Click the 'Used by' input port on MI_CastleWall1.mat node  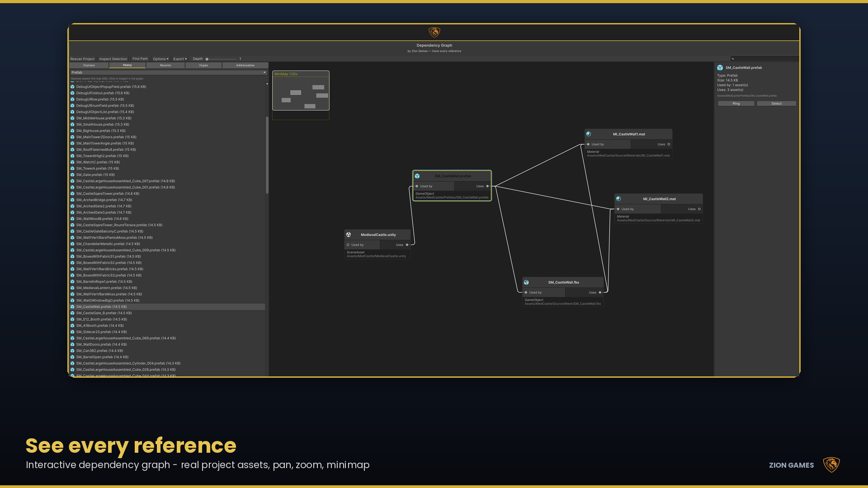pyautogui.click(x=588, y=145)
